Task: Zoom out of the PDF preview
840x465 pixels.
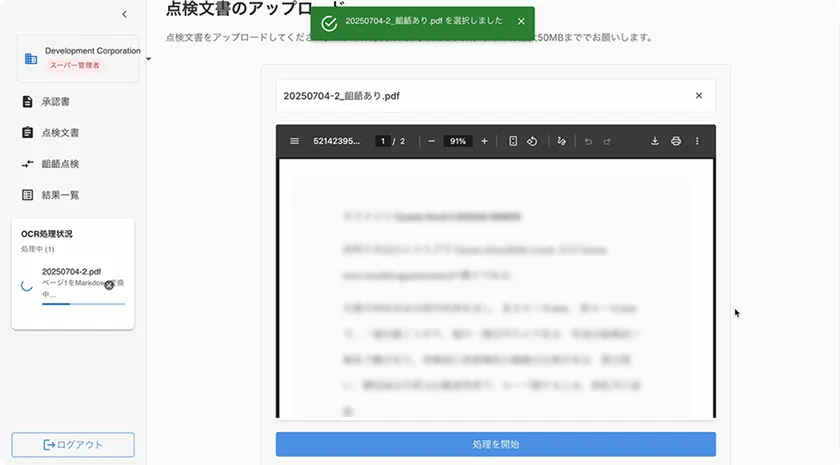Action: (431, 141)
